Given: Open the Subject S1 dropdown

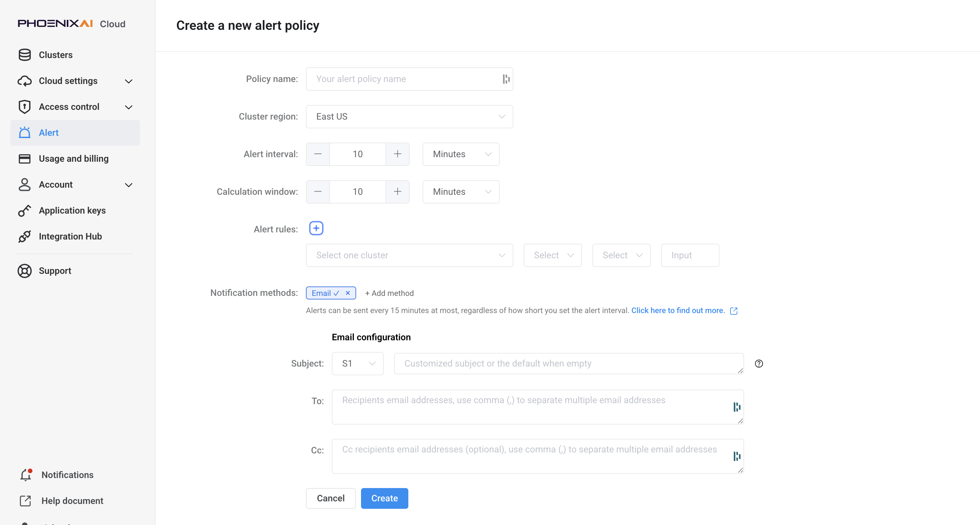Looking at the screenshot, I should (357, 363).
